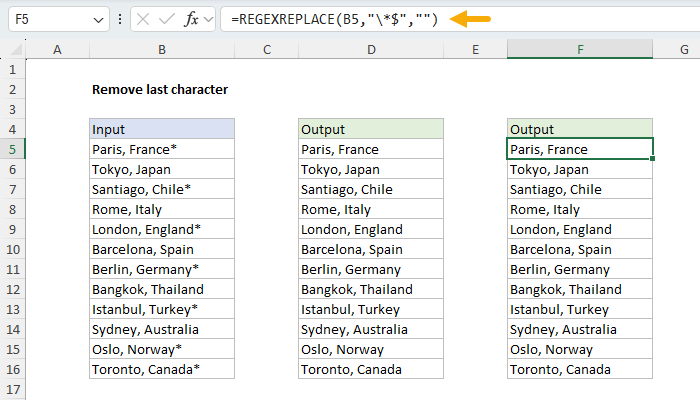Image resolution: width=700 pixels, height=400 pixels.
Task: Click the 'Output' header in column F
Action: point(580,129)
